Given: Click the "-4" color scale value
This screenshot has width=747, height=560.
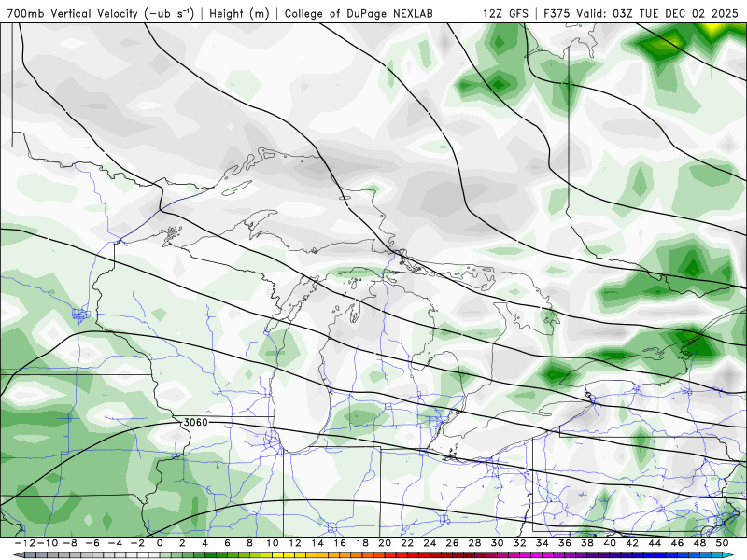Looking at the screenshot, I should [114, 543].
